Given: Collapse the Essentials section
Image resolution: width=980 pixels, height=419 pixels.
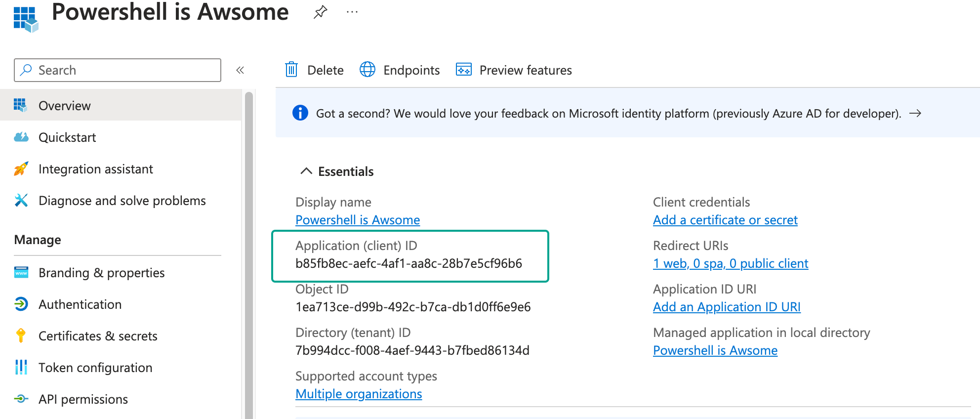Looking at the screenshot, I should (x=306, y=171).
